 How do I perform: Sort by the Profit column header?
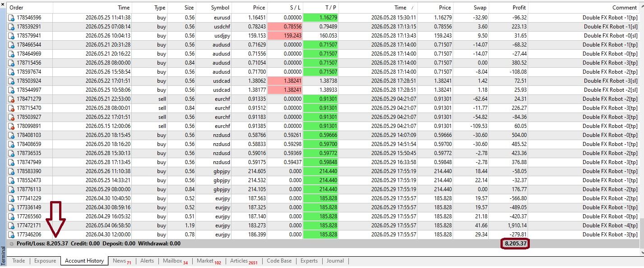click(508, 8)
